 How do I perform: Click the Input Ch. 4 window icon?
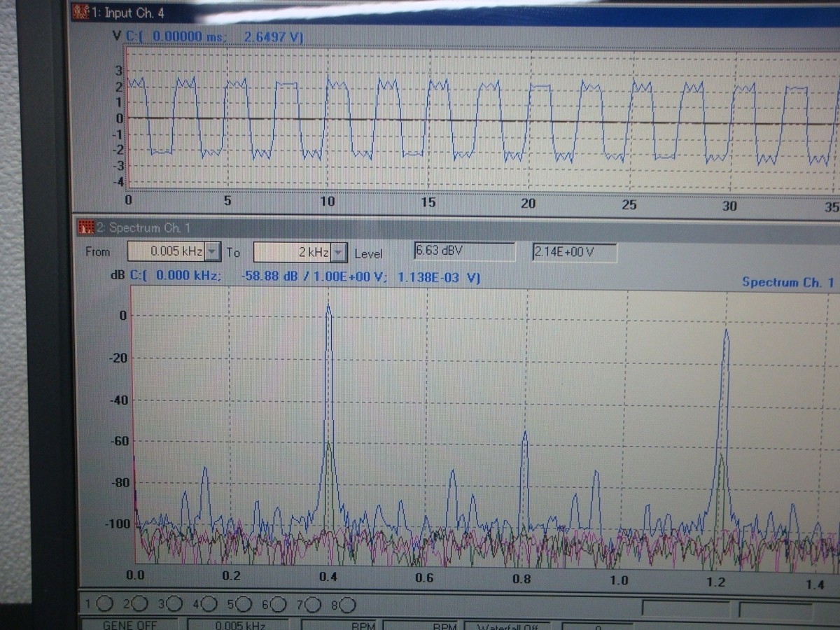(81, 12)
